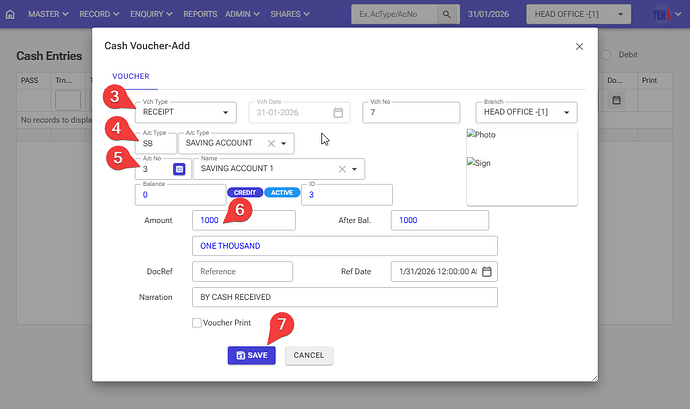This screenshot has width=690, height=409.
Task: Click the Narration text field
Action: coord(343,297)
